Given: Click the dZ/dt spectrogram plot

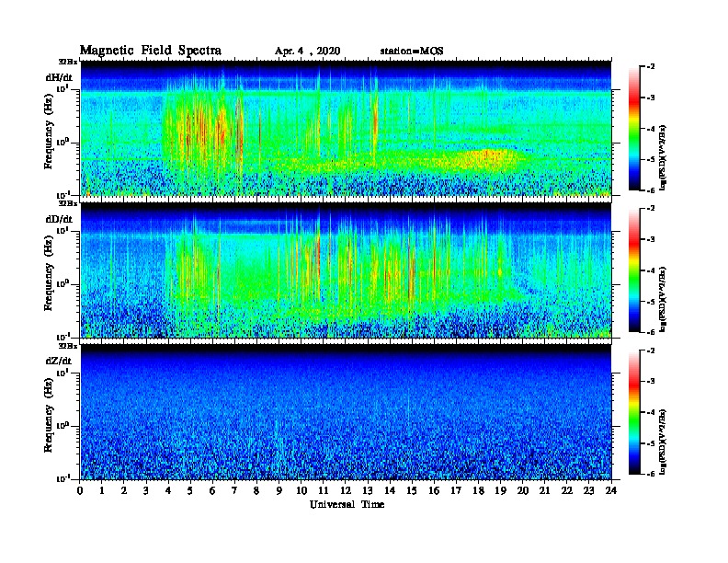Looking at the screenshot, I should [346, 412].
